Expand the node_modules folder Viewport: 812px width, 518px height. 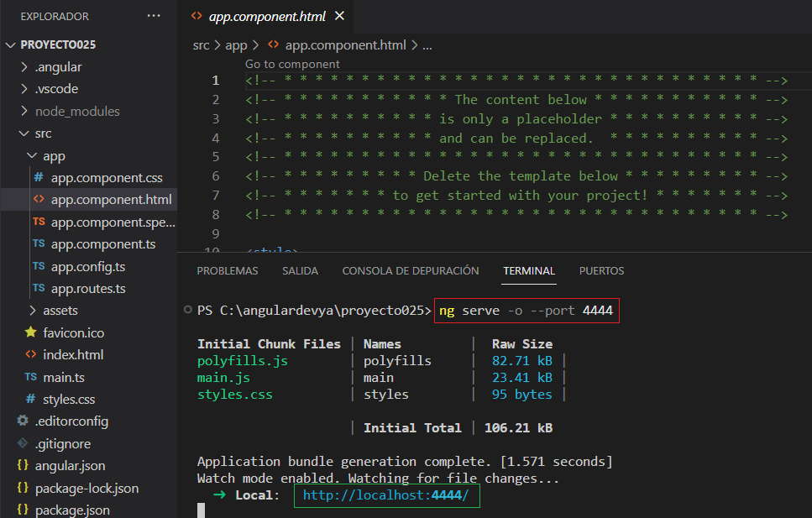(24, 111)
